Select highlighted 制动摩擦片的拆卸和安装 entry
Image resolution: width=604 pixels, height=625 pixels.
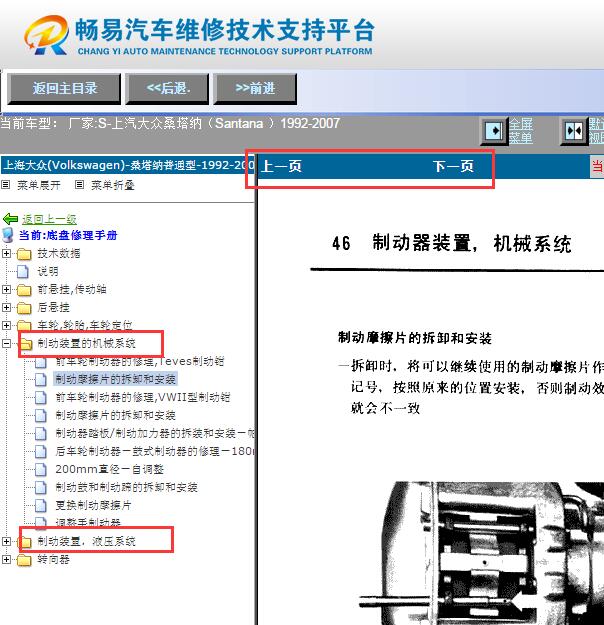pos(116,379)
